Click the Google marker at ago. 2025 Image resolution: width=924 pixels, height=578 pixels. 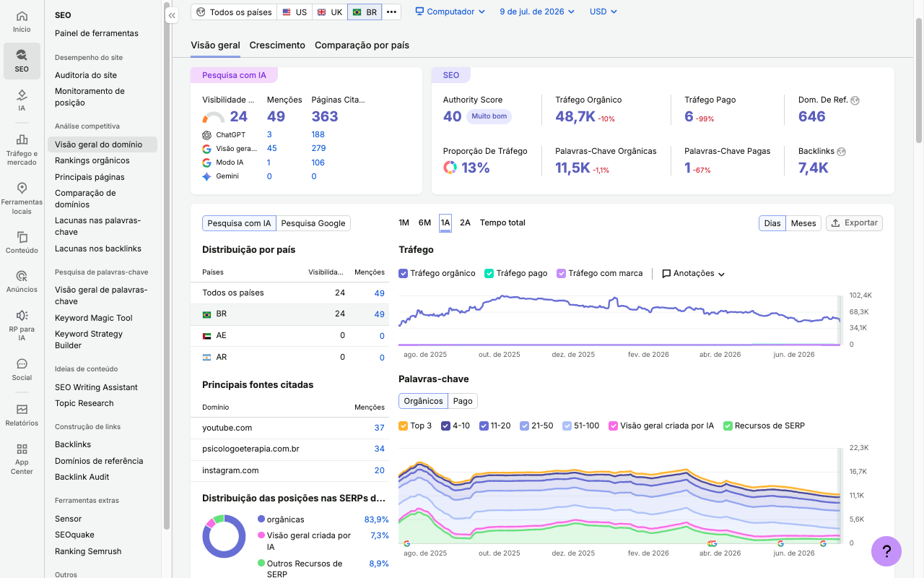coord(406,543)
